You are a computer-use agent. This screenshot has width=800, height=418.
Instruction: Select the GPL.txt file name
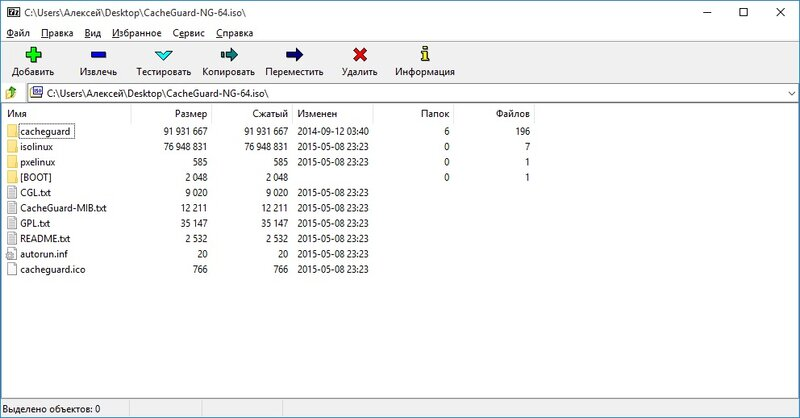[x=35, y=224]
